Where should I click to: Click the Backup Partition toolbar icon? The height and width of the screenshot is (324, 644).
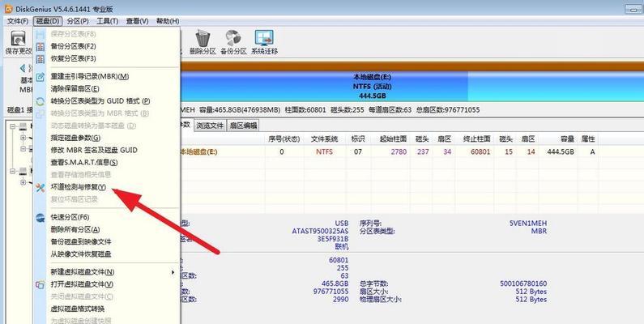point(233,38)
